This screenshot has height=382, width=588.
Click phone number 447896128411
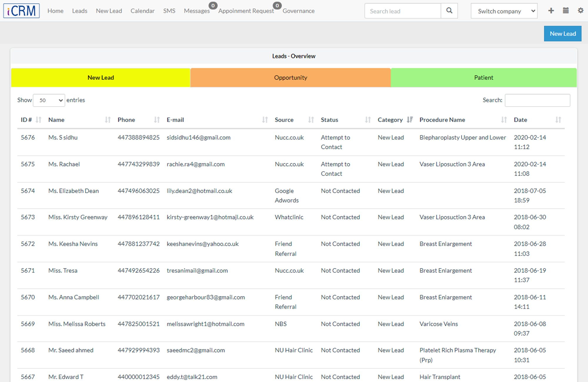(138, 217)
